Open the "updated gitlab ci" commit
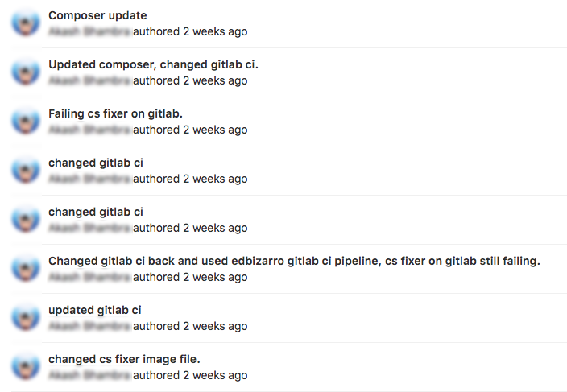This screenshot has height=392, width=567. pyautogui.click(x=95, y=311)
